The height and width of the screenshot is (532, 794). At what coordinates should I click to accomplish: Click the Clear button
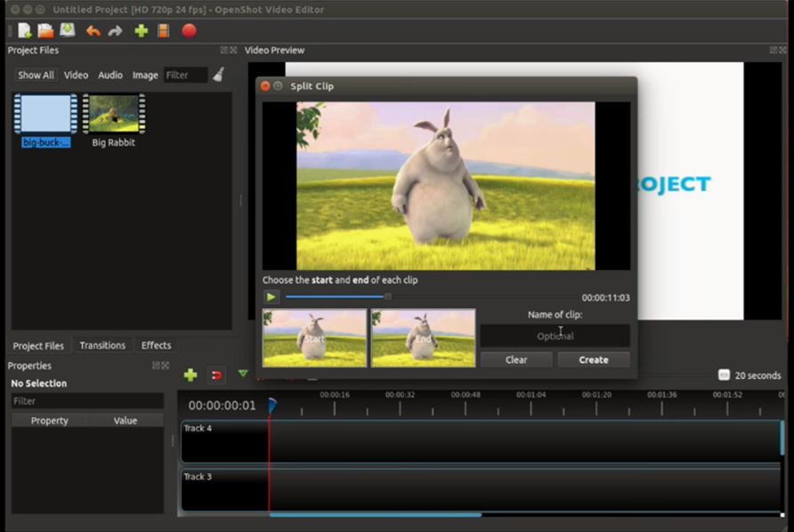point(516,360)
